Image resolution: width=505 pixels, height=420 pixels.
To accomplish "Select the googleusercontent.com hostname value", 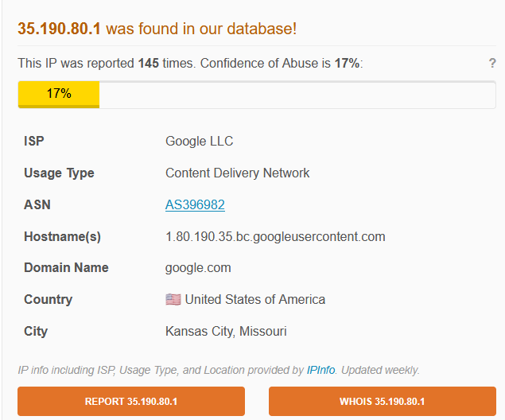I will click(275, 237).
